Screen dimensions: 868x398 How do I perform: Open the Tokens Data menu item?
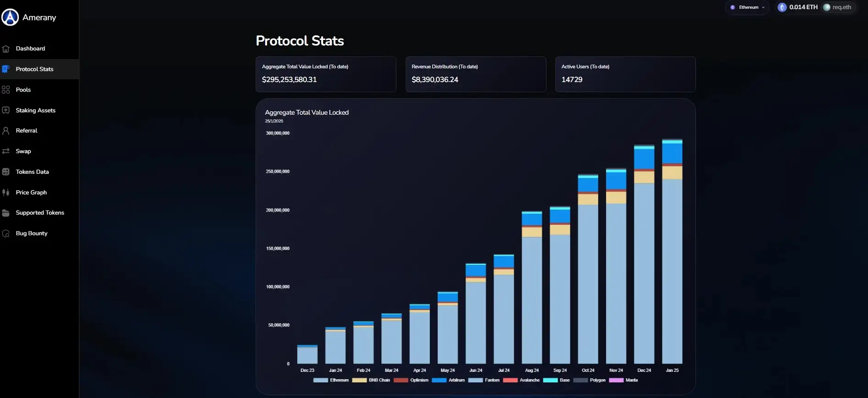click(x=32, y=172)
